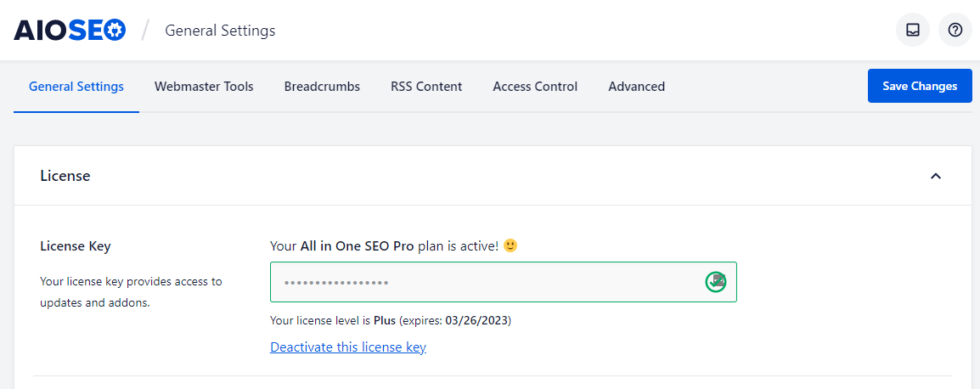Click the License section heading
The height and width of the screenshot is (389, 980).
click(x=65, y=177)
